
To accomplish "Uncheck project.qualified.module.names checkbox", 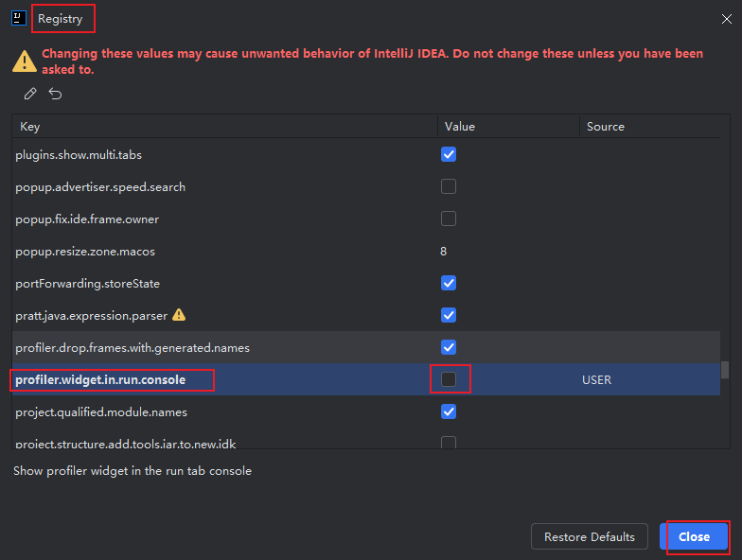I will point(449,411).
